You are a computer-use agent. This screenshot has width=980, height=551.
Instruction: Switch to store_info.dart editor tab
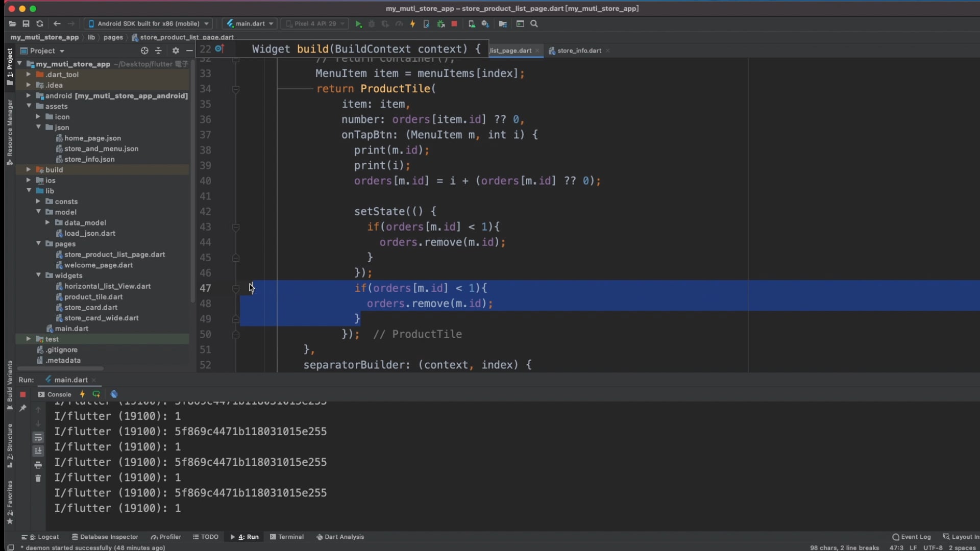[x=579, y=51]
